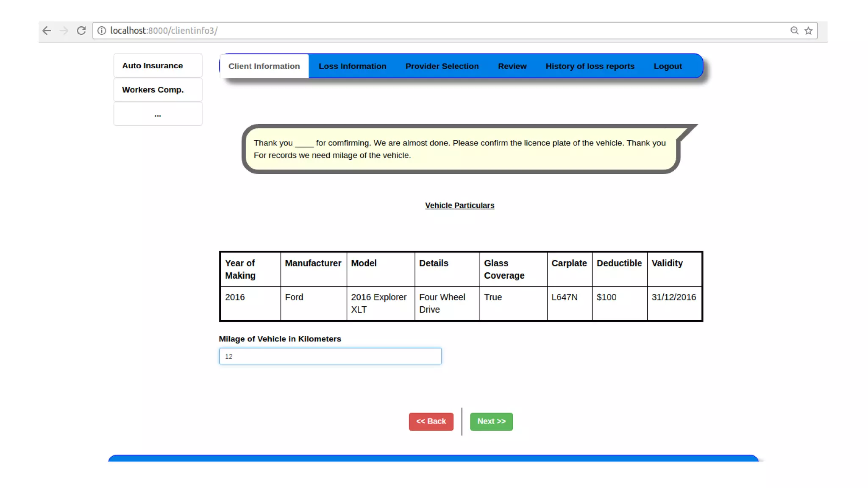The width and height of the screenshot is (868, 488).
Task: Click the L647N carplate cell
Action: click(569, 303)
